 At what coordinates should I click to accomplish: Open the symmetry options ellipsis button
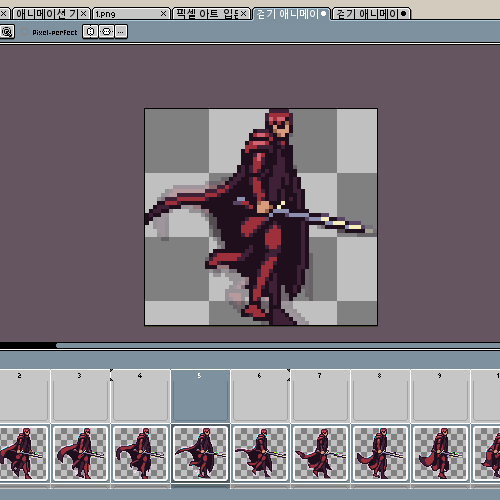(x=121, y=32)
